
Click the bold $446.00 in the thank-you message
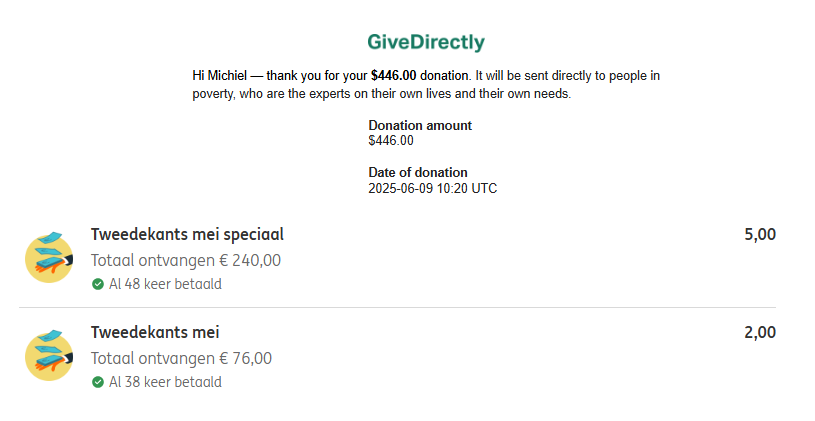tap(393, 75)
